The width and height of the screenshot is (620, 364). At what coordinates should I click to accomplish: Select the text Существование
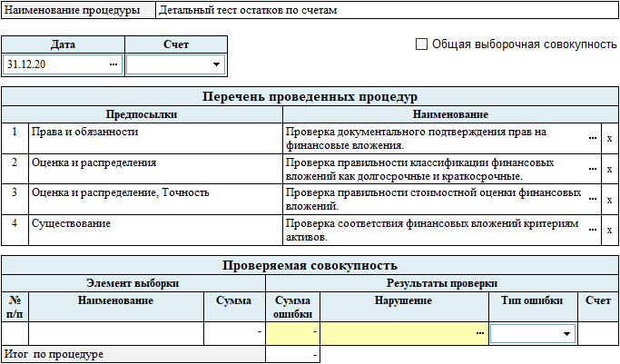click(71, 223)
